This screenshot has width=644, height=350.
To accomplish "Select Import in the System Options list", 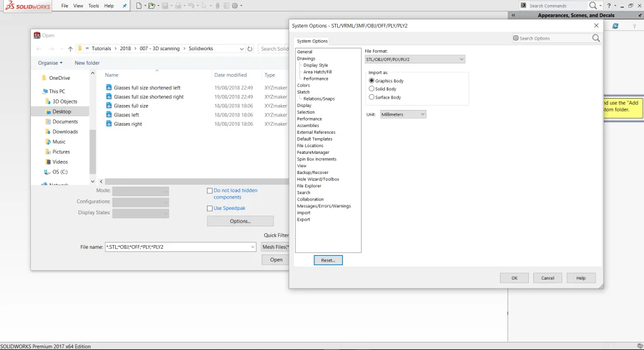I will click(x=304, y=213).
